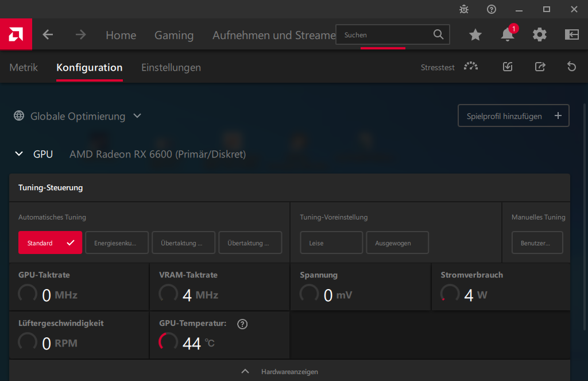This screenshot has width=588, height=381.
Task: Open the Home tab
Action: click(121, 35)
